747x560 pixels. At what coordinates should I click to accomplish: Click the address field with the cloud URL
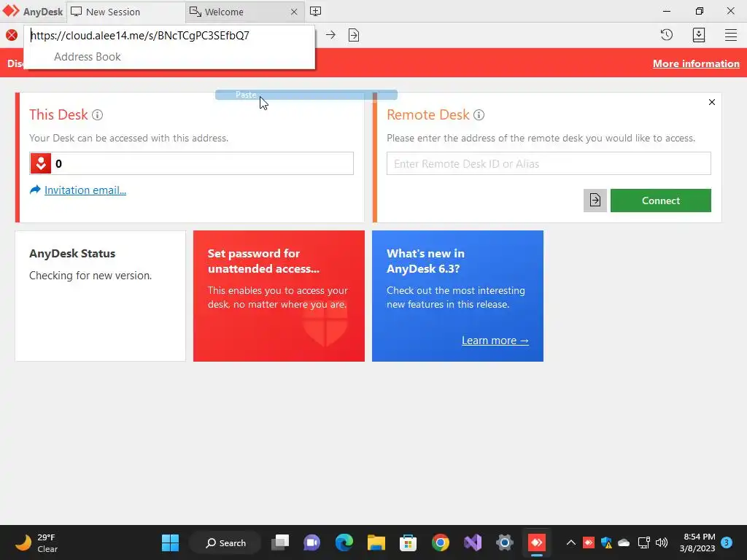169,36
